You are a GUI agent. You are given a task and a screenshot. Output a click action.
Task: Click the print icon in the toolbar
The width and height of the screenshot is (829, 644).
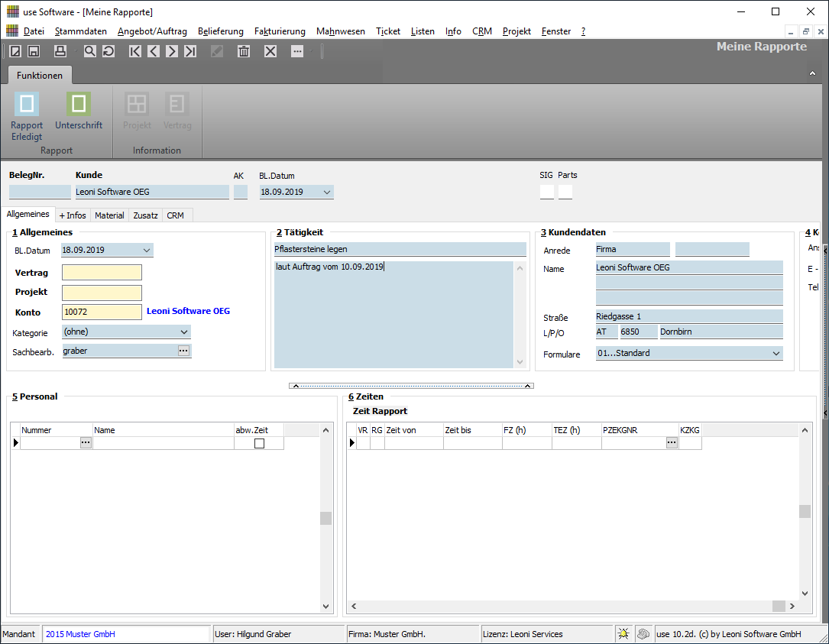pyautogui.click(x=60, y=51)
